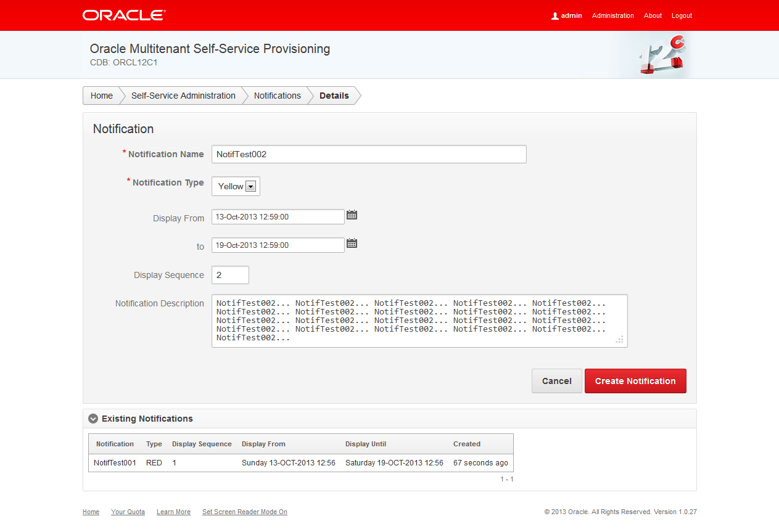779x532 pixels.
Task: Sort by the Created column header
Action: (x=467, y=444)
